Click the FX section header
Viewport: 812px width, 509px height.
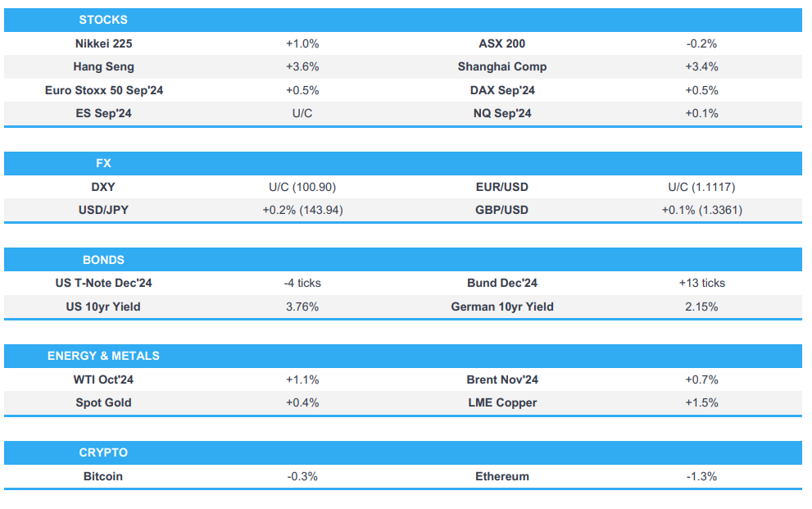click(103, 163)
